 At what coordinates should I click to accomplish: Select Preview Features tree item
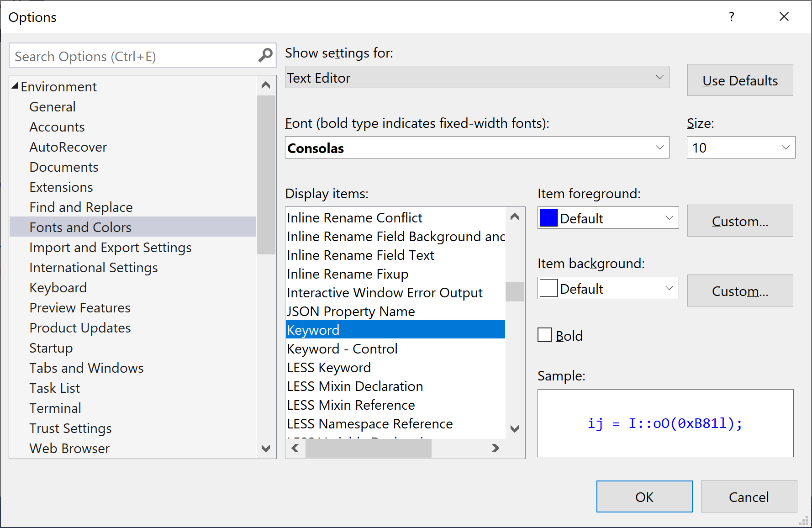tap(80, 307)
